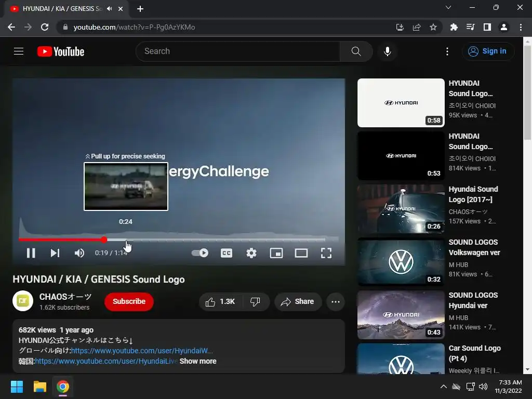
Task: Open HYUNDAI Sound Logo 0:58 thumbnail
Action: 401,103
